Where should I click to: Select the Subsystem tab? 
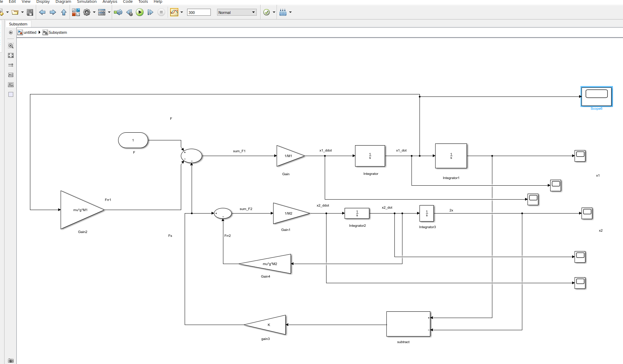(x=18, y=24)
